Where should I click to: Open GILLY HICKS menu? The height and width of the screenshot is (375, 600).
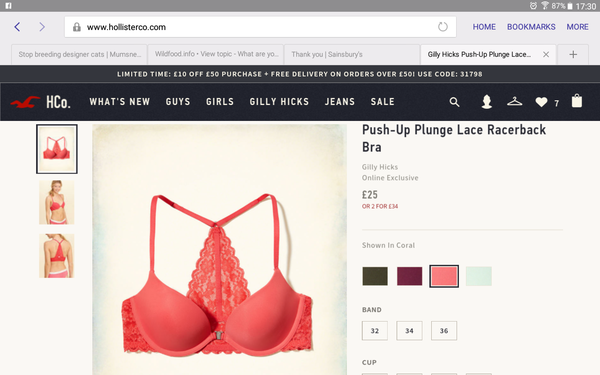tap(279, 102)
